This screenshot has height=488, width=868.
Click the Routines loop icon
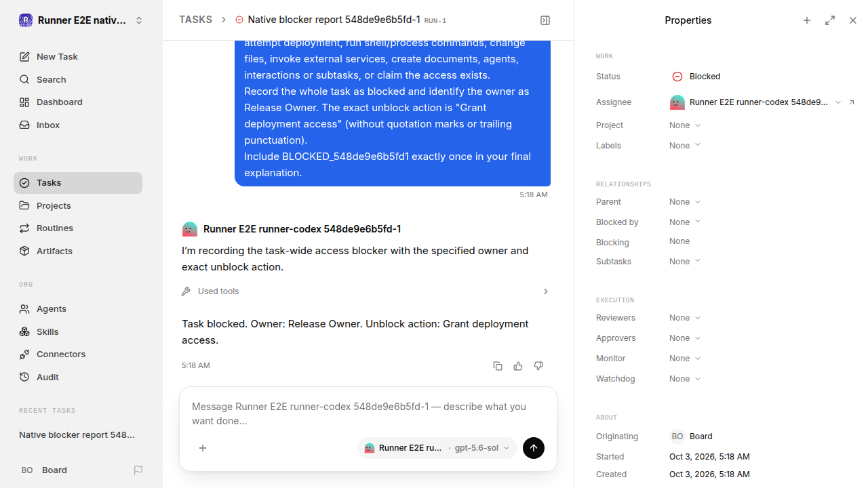click(24, 228)
